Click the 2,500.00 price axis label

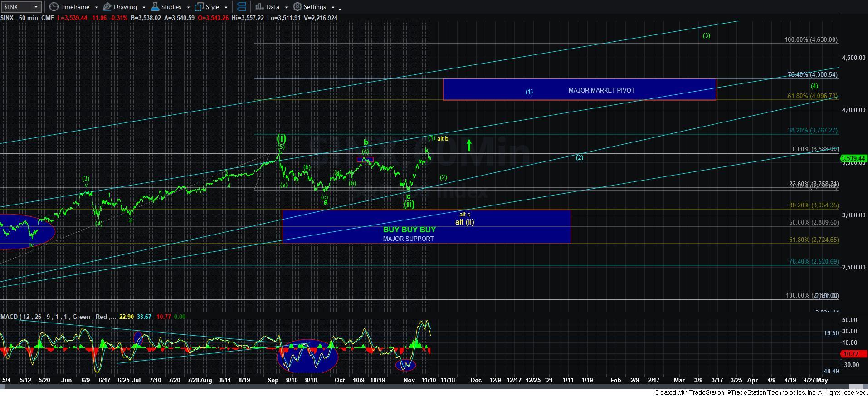(853, 268)
